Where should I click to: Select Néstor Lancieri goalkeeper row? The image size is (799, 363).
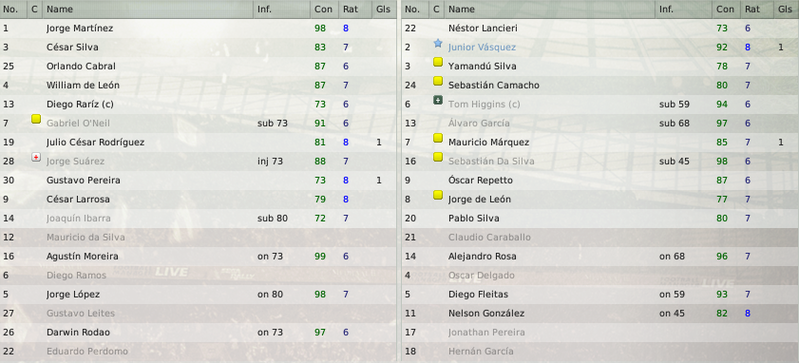click(x=600, y=29)
